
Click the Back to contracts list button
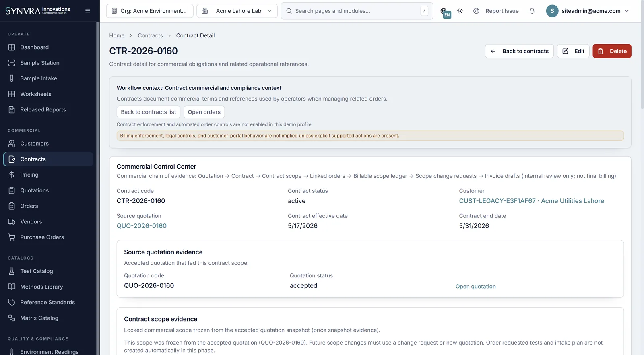pyautogui.click(x=149, y=112)
